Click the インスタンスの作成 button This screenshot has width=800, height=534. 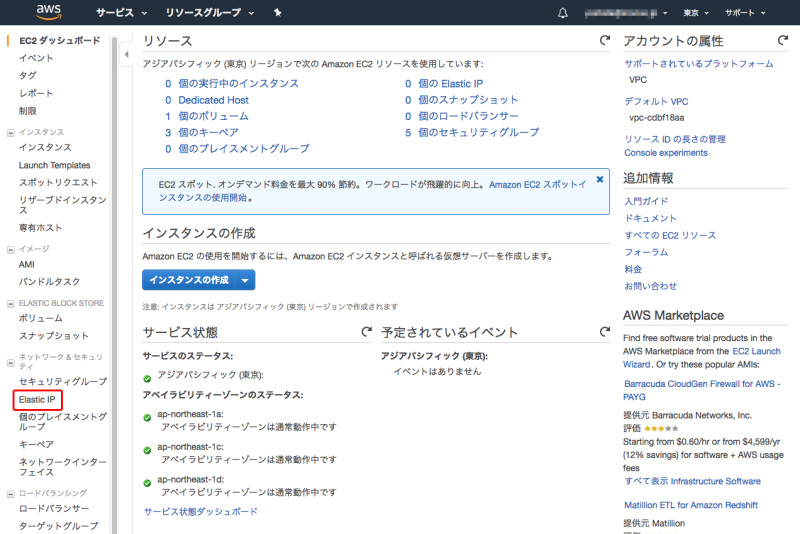pyautogui.click(x=189, y=280)
